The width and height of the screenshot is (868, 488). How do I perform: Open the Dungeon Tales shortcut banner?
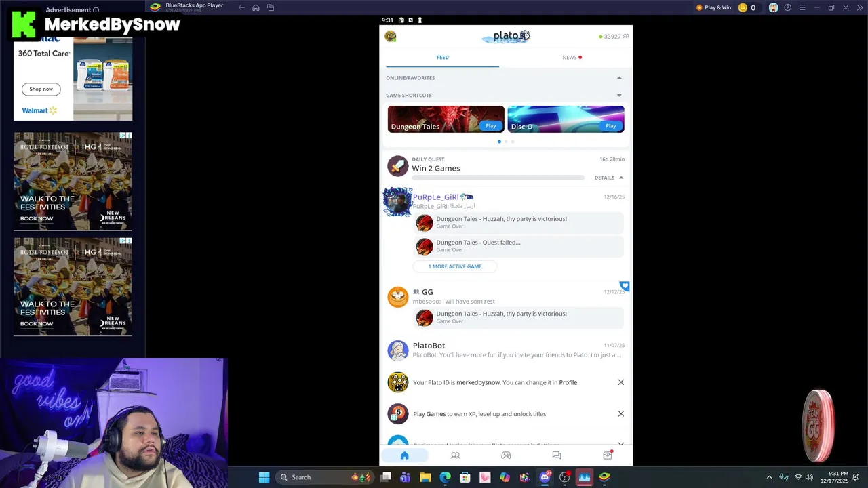(446, 119)
